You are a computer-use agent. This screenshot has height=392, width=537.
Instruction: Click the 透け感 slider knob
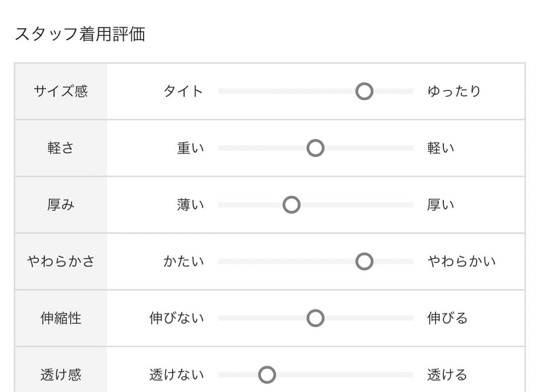tap(267, 374)
